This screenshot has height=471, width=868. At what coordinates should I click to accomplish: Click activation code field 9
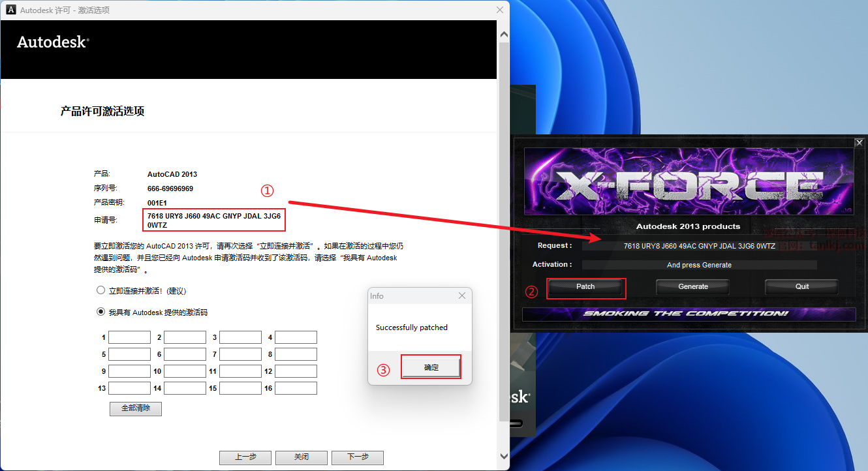click(129, 371)
